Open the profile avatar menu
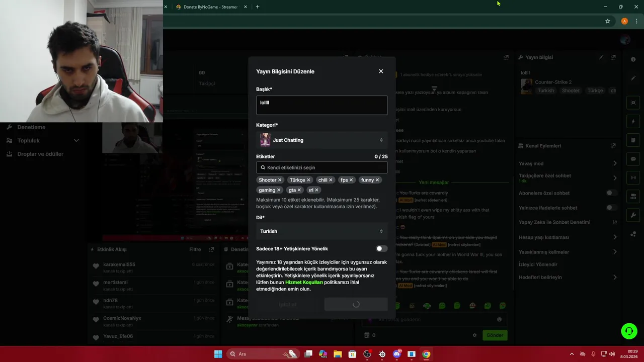 [625, 40]
